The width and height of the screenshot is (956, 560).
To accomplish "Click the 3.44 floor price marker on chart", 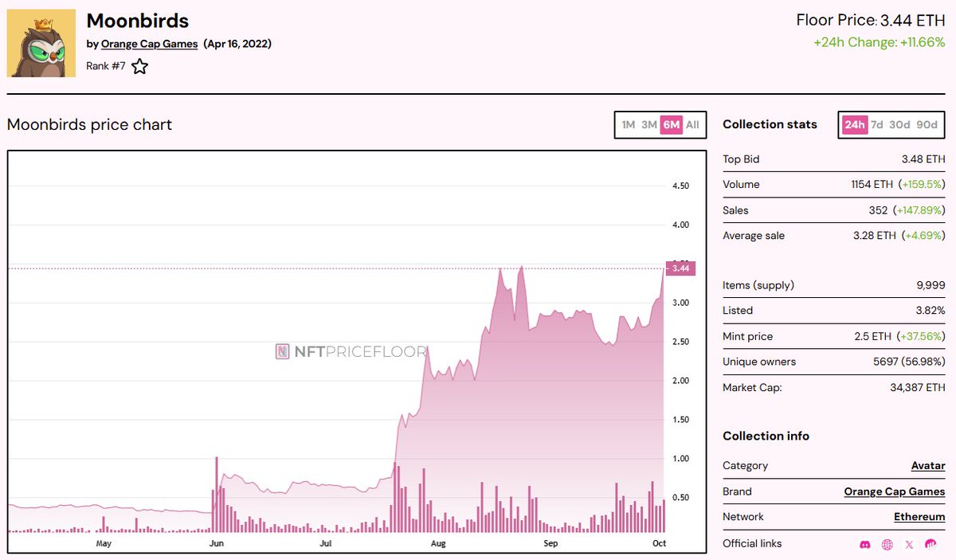I will click(x=680, y=268).
